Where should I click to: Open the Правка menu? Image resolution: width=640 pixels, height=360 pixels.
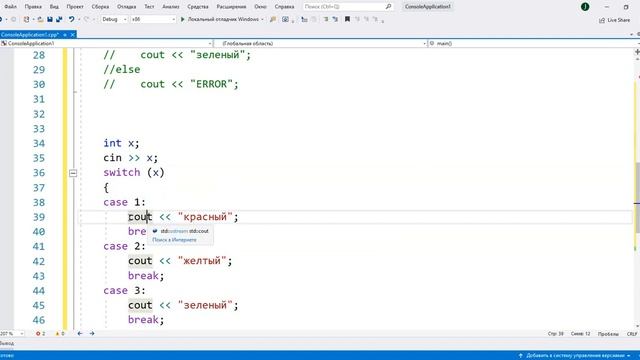(33, 7)
